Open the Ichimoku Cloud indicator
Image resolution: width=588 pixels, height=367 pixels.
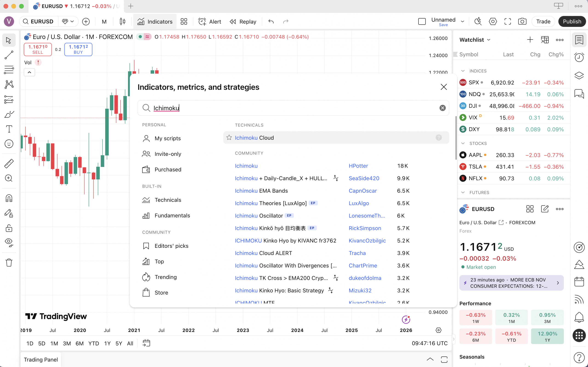tap(254, 138)
